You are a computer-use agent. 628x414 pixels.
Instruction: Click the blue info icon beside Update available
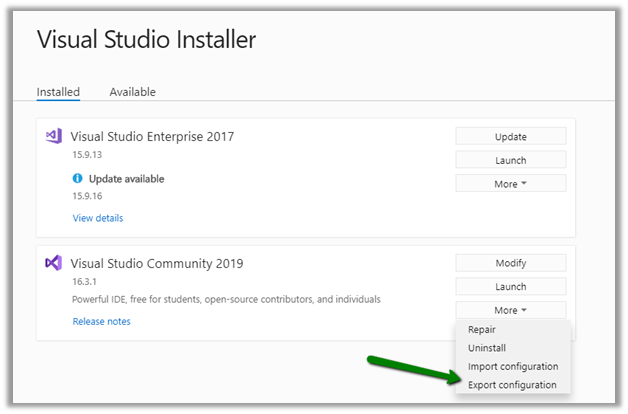click(x=78, y=179)
